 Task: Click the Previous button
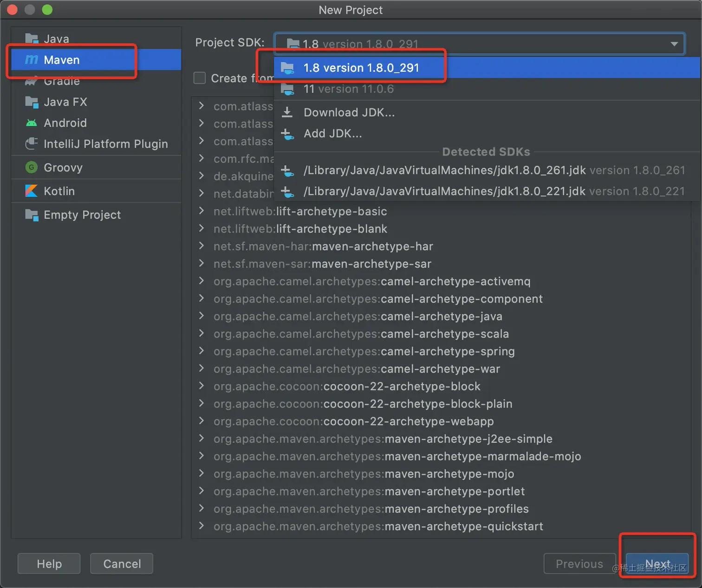(x=579, y=563)
